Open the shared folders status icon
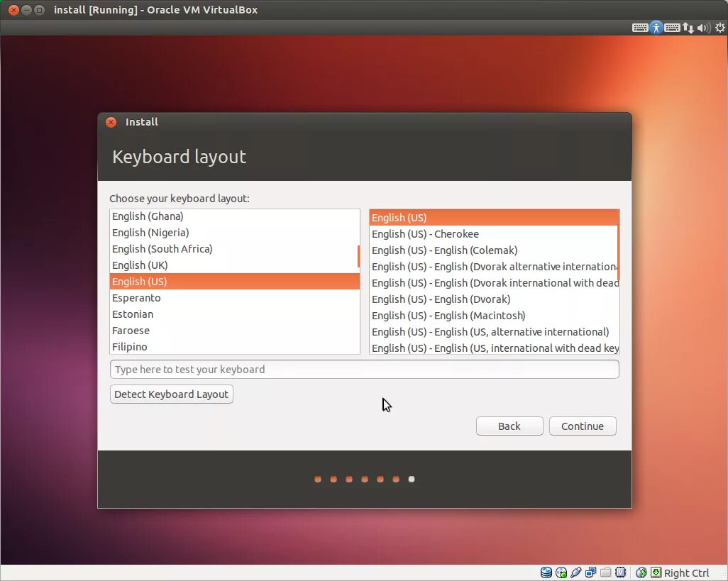 605,572
